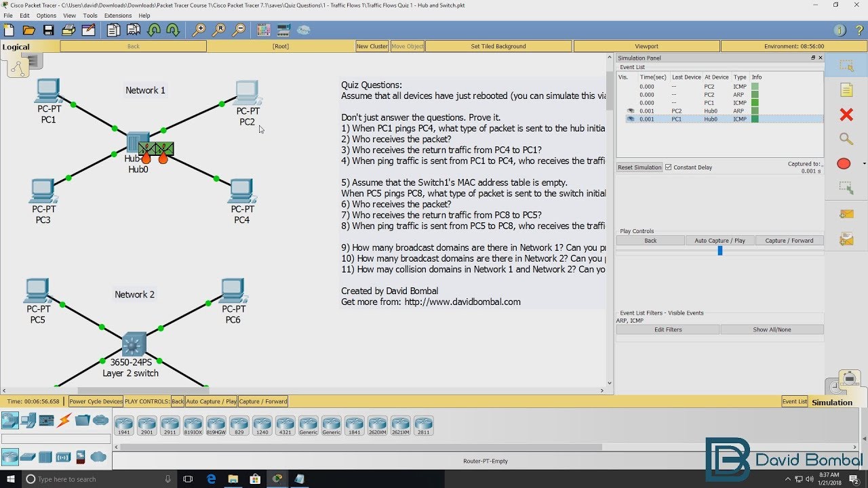The image size is (868, 488).
Task: Click the Edit Filters button
Action: coord(668,329)
